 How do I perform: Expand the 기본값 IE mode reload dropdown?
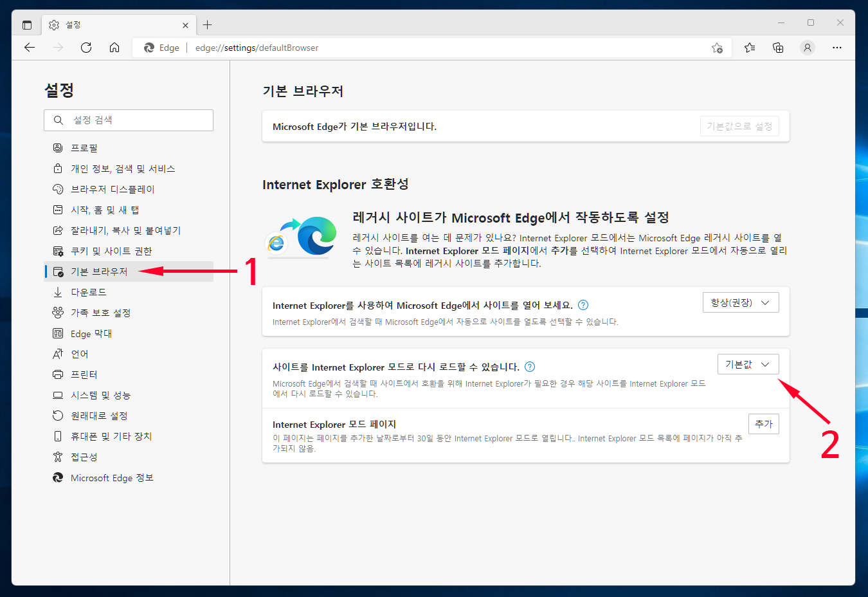pos(748,364)
